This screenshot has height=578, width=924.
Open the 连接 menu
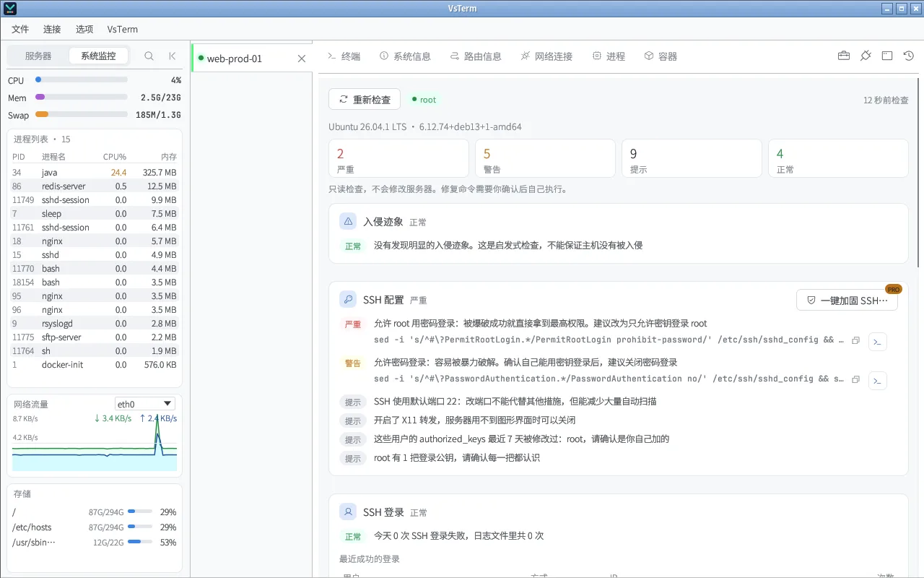pyautogui.click(x=52, y=29)
